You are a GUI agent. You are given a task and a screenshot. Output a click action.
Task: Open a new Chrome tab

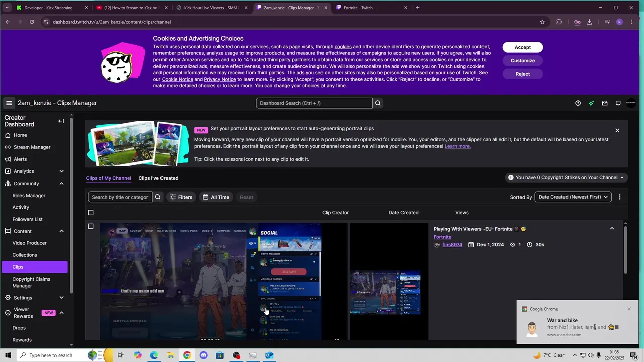click(x=417, y=8)
